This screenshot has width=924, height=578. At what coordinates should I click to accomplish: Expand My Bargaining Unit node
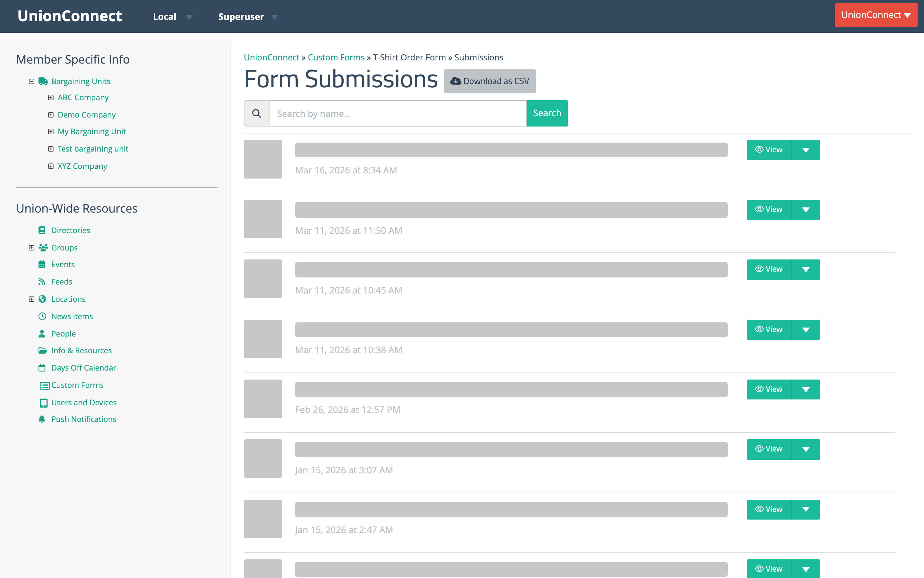pyautogui.click(x=51, y=132)
